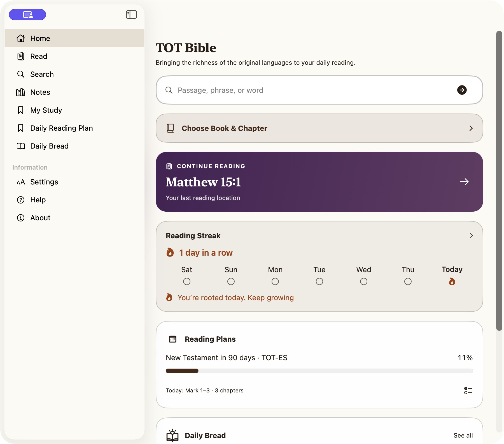Open Read in the sidebar

(x=74, y=56)
